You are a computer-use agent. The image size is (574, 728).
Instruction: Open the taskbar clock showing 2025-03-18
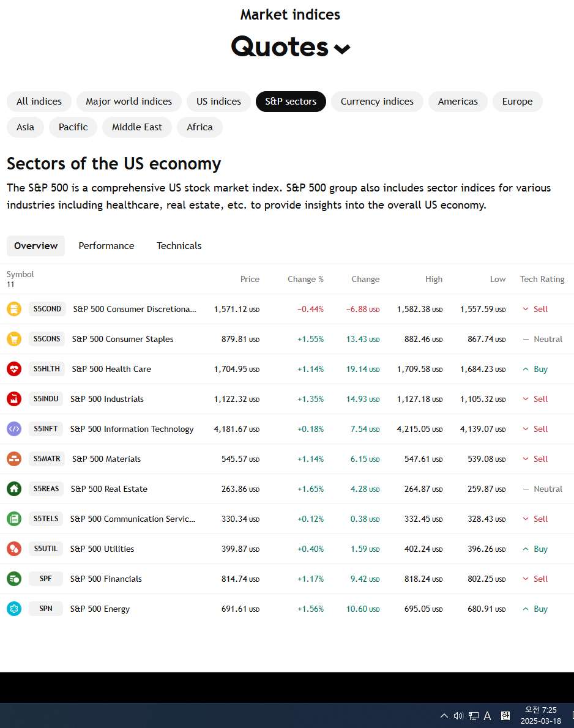click(x=540, y=716)
